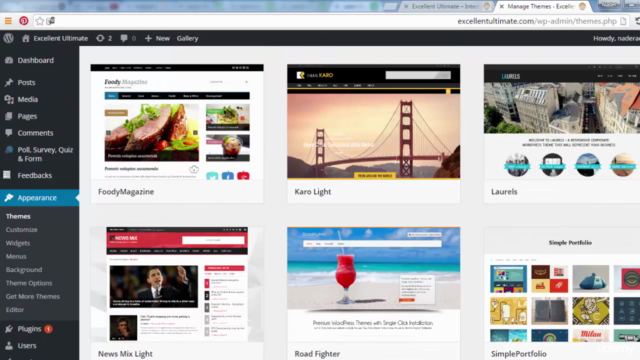The height and width of the screenshot is (360, 640).
Task: Click the Media icon in sidebar
Action: coord(9,99)
